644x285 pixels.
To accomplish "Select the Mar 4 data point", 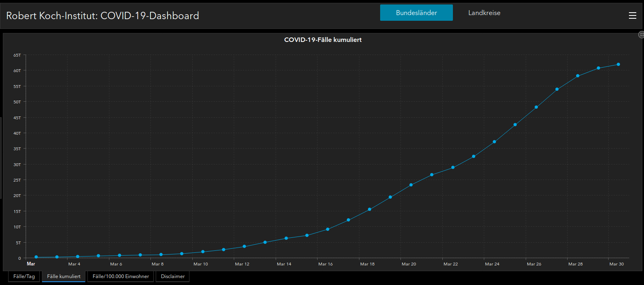I will [x=78, y=256].
